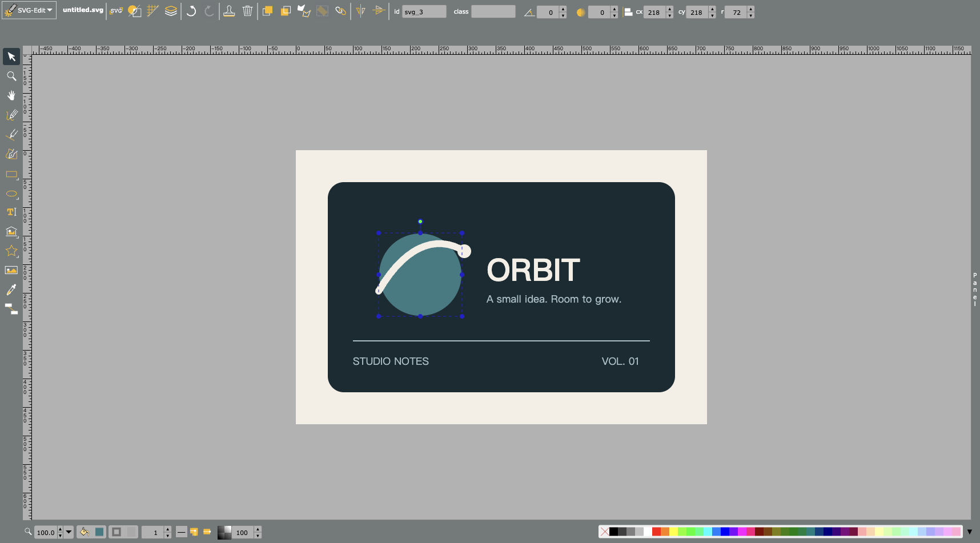Open the line join style selector
Viewport: 980px width, 543px height.
[194, 532]
